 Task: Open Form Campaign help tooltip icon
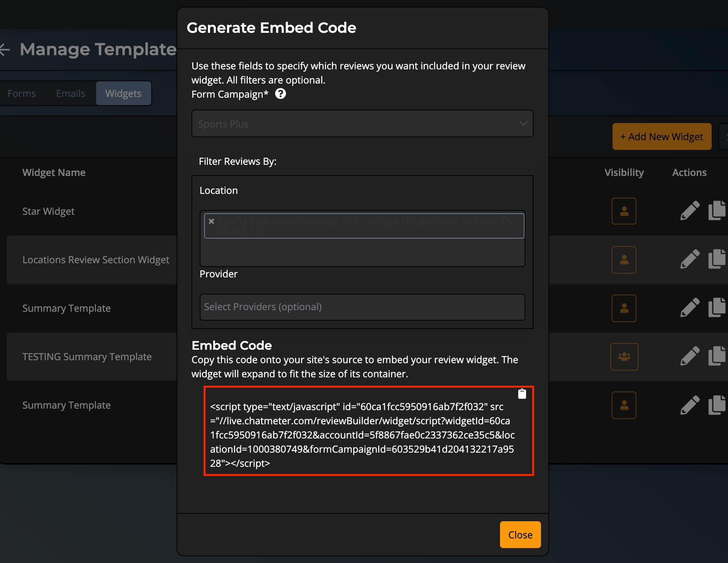pyautogui.click(x=280, y=94)
